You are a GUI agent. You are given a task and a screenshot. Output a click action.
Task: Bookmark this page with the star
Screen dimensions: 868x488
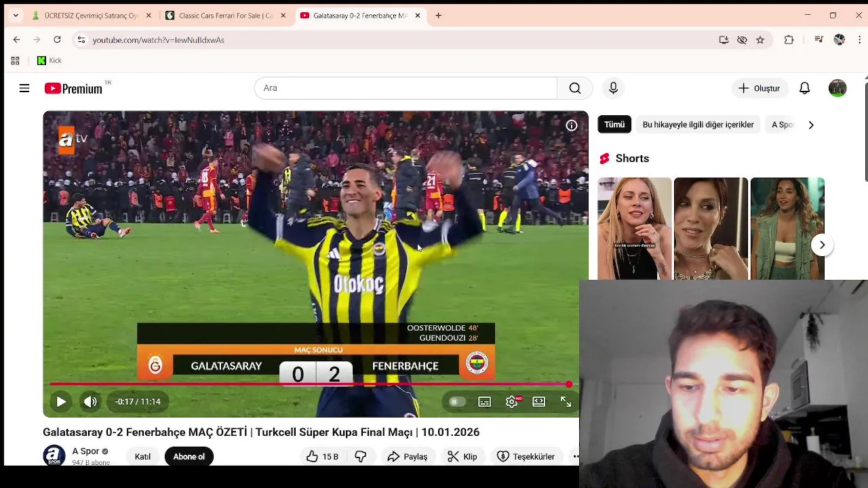click(760, 40)
